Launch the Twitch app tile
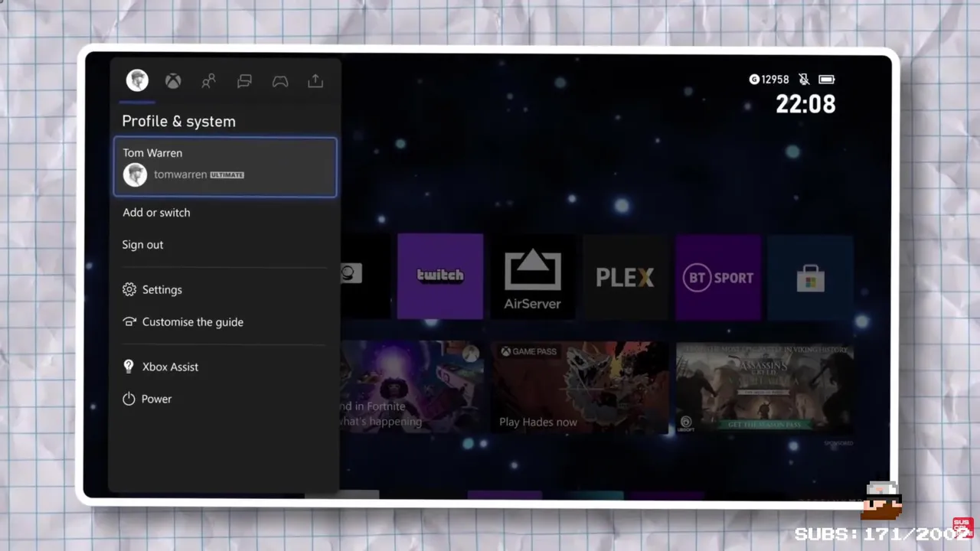Viewport: 980px width, 551px height. (440, 276)
